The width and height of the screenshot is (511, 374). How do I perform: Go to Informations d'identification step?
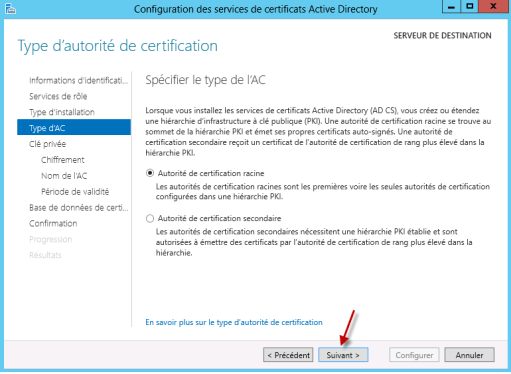click(78, 80)
